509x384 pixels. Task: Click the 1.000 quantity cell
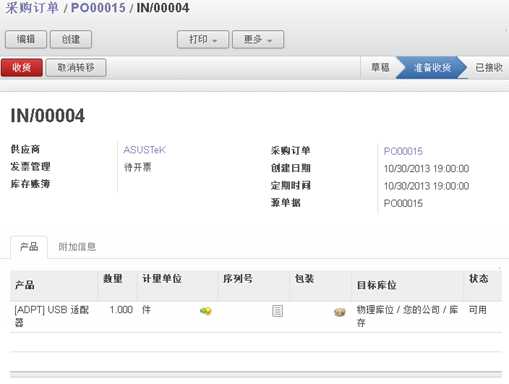click(121, 310)
